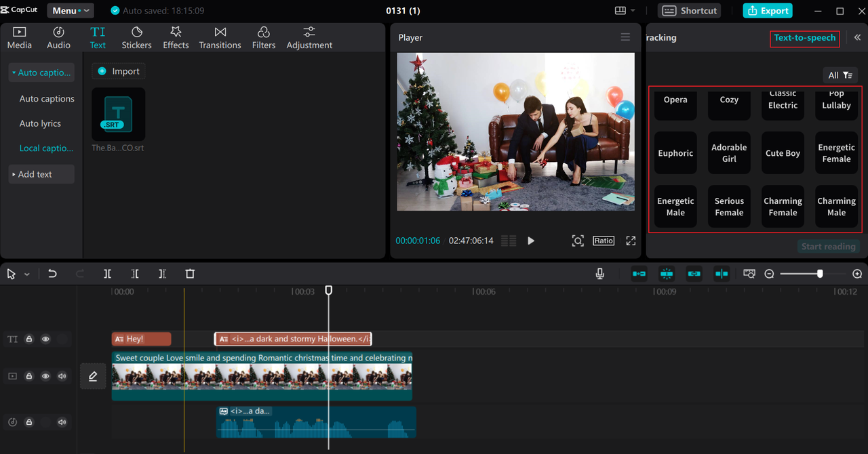Click the Export button
868x454 pixels.
click(x=768, y=11)
